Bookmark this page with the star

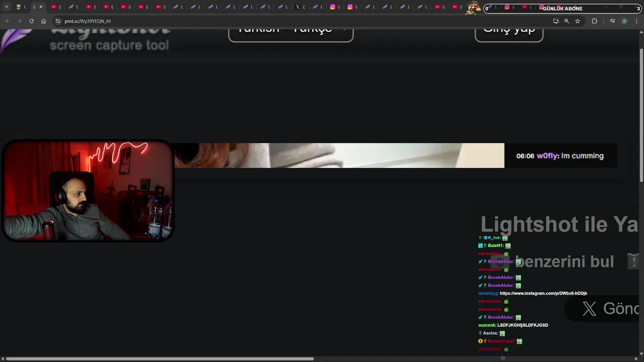click(x=578, y=21)
